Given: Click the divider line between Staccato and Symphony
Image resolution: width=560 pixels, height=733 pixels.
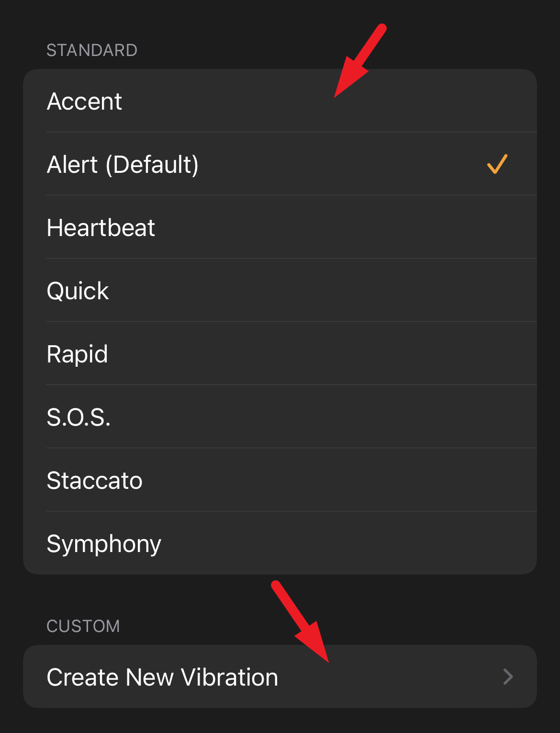Looking at the screenshot, I should [x=291, y=511].
